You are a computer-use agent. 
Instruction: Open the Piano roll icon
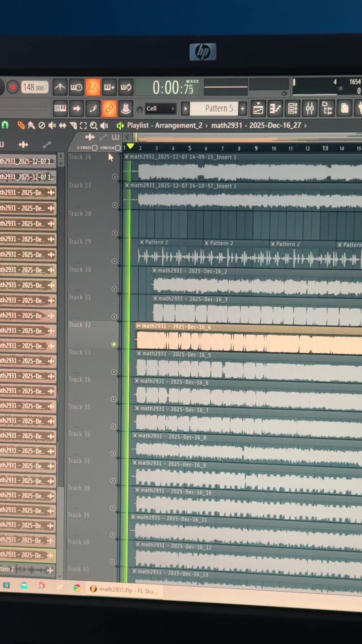275,109
